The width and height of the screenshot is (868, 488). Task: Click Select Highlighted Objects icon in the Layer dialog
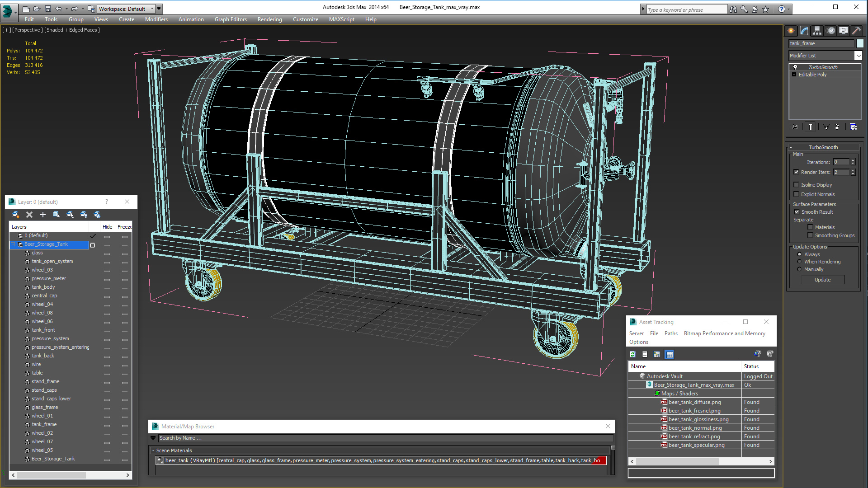(x=57, y=215)
